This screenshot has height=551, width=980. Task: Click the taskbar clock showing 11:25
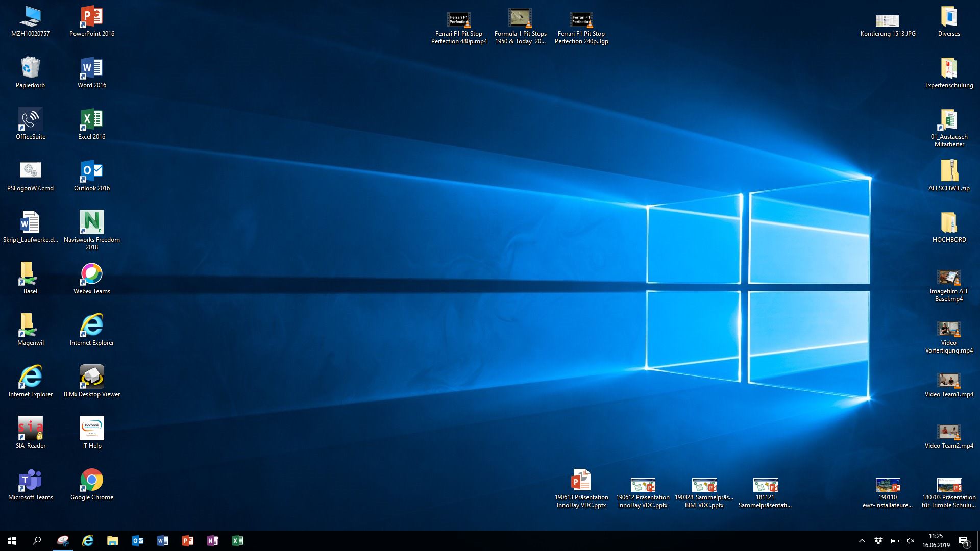coord(936,541)
